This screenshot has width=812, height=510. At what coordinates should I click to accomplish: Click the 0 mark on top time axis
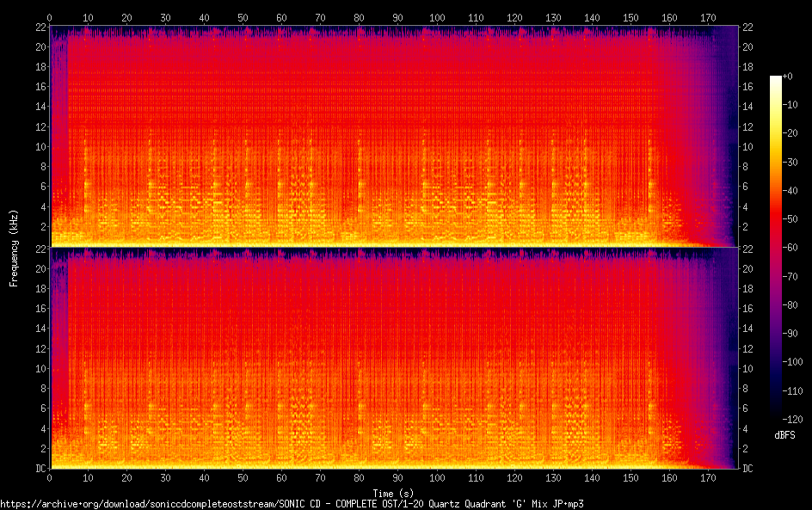pos(49,17)
